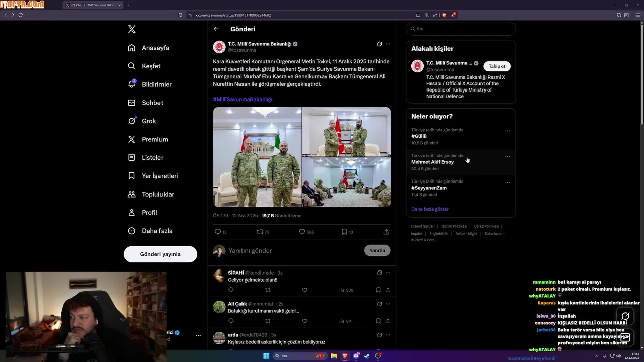
Task: Click the Ara search box on X
Action: (460, 29)
